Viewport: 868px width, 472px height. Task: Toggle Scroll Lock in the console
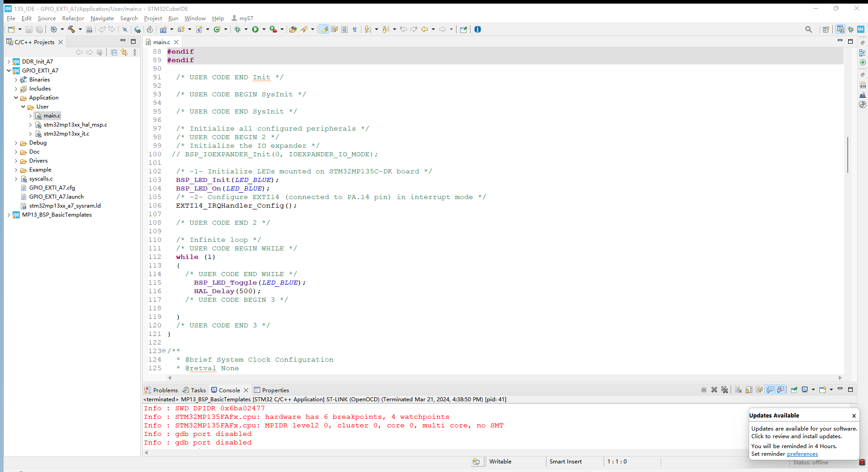(749, 390)
